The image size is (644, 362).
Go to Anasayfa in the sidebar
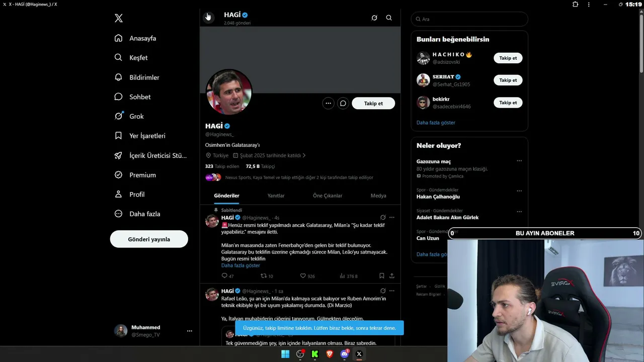coord(136,38)
